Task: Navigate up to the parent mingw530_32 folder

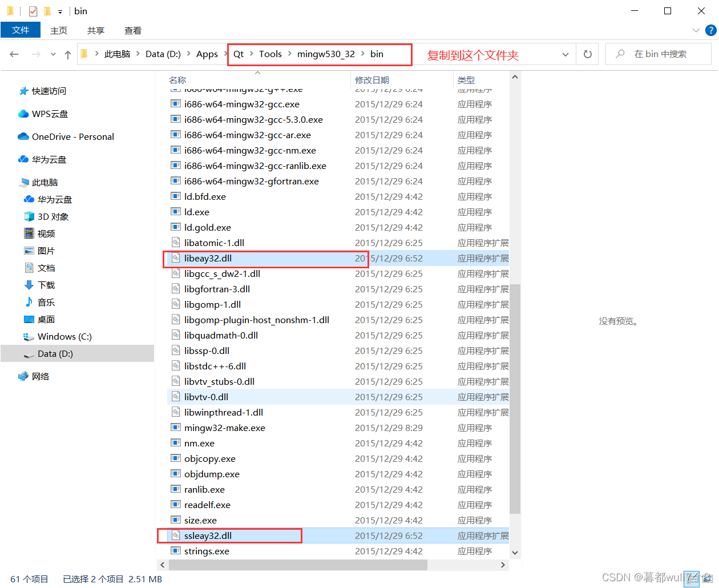Action: (x=68, y=54)
